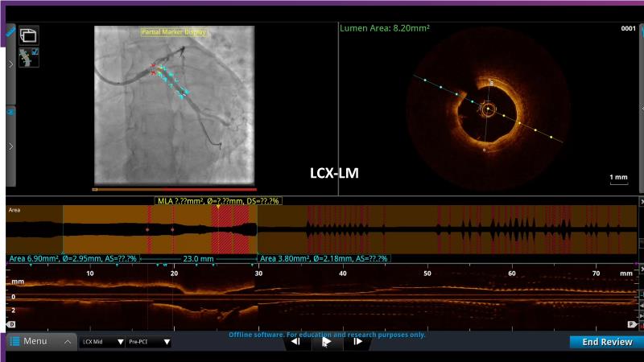Click the angiogram image thumbnail
The width and height of the screenshot is (644, 362).
pyautogui.click(x=174, y=105)
